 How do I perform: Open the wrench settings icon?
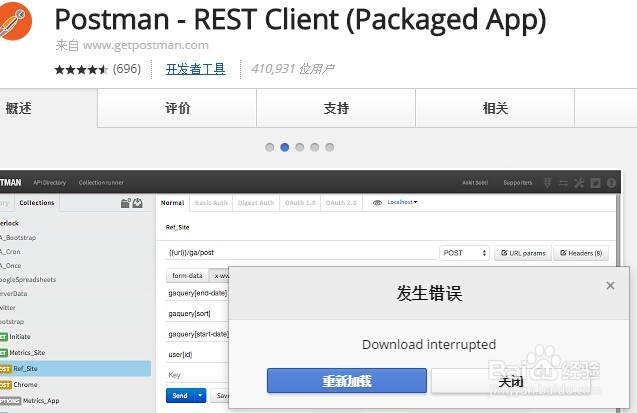coord(579,183)
